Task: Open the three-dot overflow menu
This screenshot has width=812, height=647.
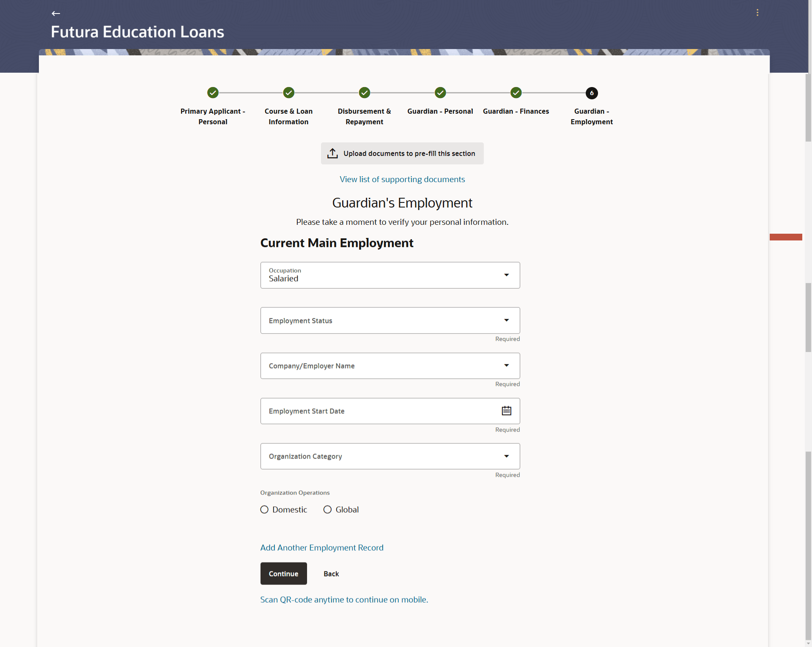Action: pos(757,13)
